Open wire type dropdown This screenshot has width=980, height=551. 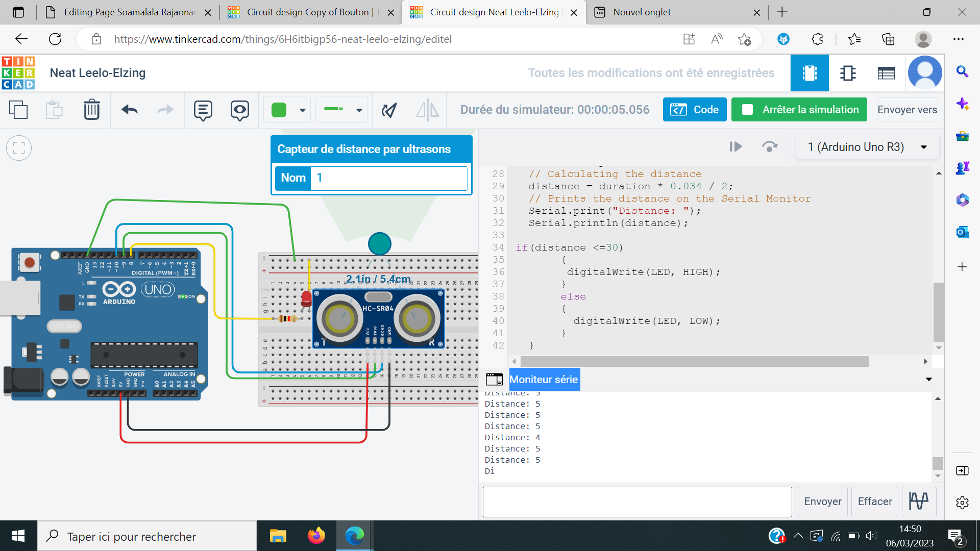click(341, 110)
